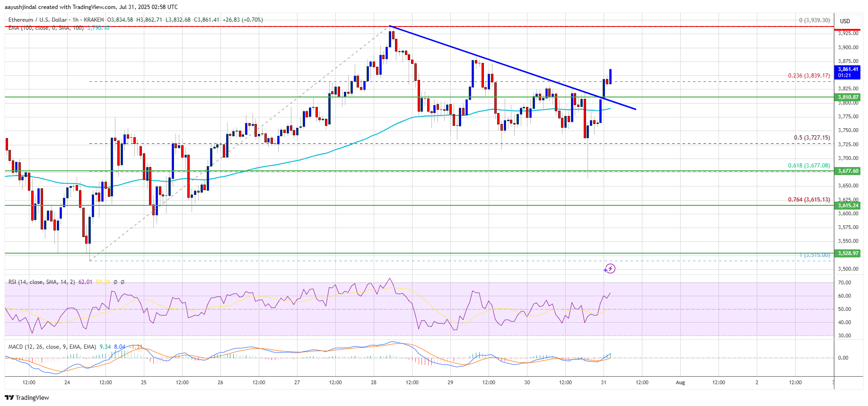Click the green 3,528.97 price level label
The height and width of the screenshot is (406, 868).
(848, 253)
